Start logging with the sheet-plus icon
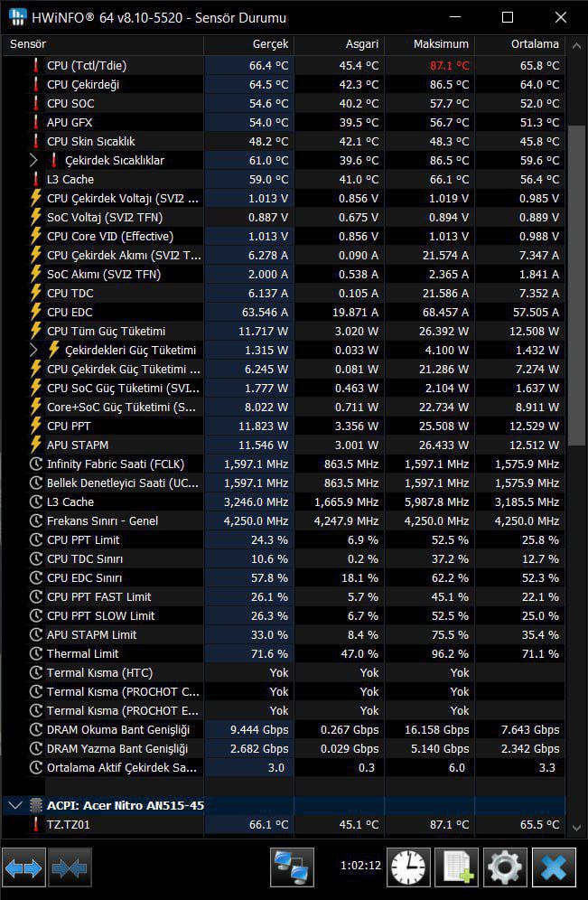This screenshot has height=900, width=588. 457,867
